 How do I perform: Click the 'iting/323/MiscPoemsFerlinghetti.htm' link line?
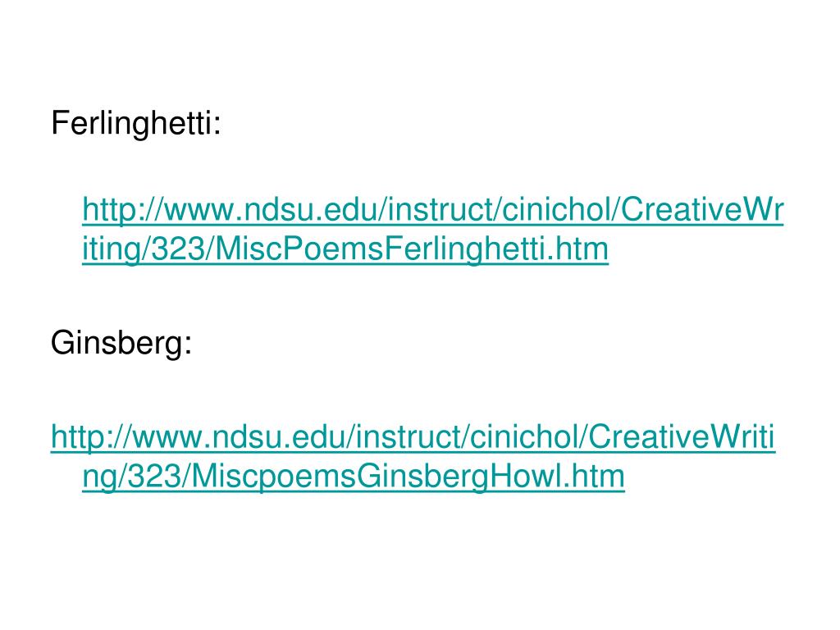(345, 250)
